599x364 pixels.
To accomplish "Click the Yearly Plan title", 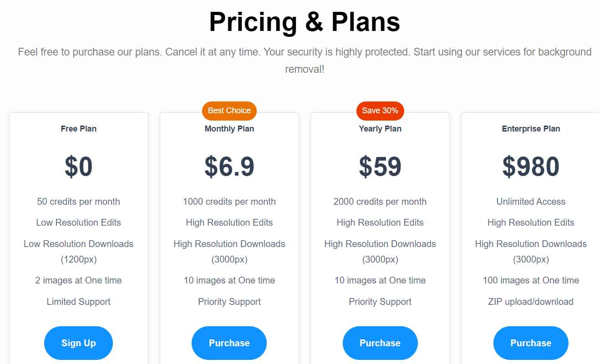I will [380, 129].
